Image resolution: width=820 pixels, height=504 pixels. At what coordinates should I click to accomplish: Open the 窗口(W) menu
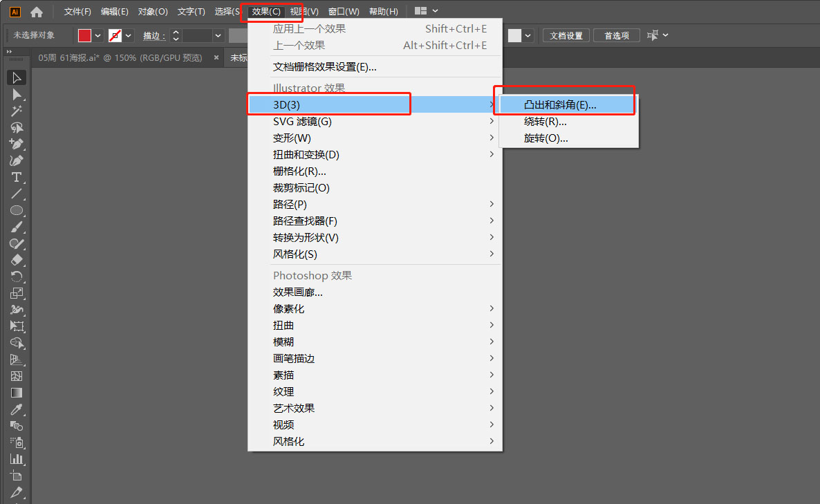pos(344,12)
